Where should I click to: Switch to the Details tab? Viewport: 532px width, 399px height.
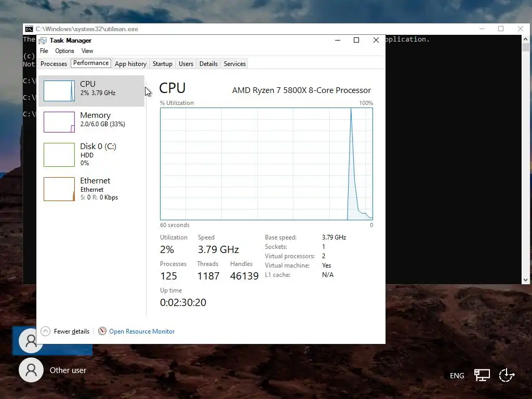coord(209,64)
